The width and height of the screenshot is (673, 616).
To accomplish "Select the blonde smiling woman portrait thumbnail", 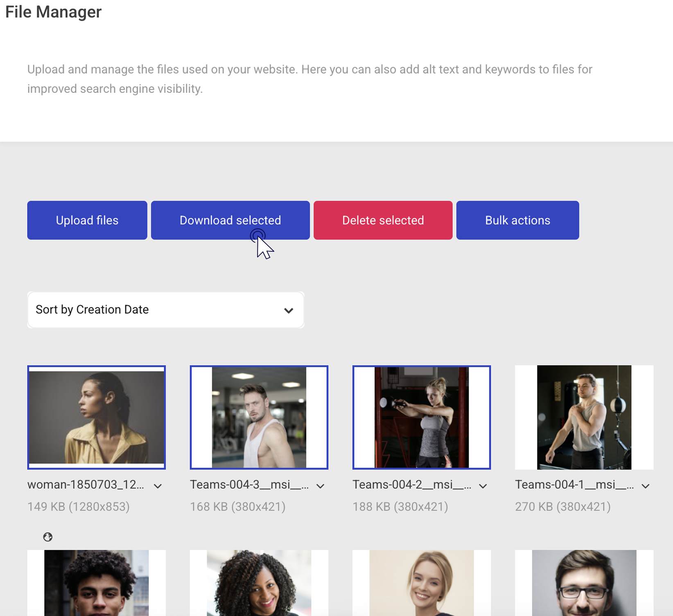I will [422, 583].
